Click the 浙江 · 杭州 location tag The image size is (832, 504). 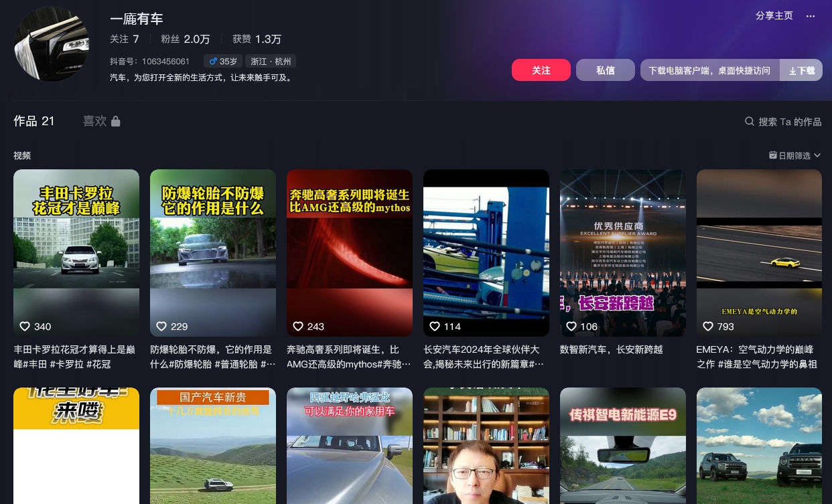pos(271,62)
